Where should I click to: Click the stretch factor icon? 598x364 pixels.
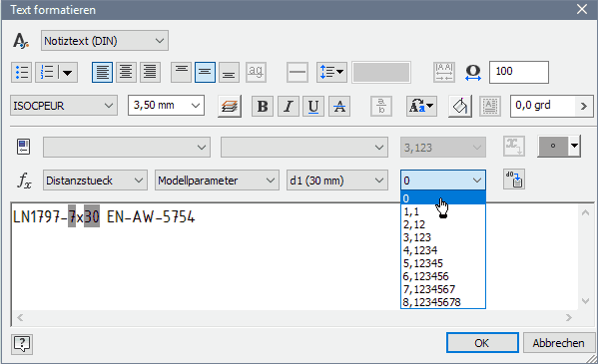tap(473, 72)
